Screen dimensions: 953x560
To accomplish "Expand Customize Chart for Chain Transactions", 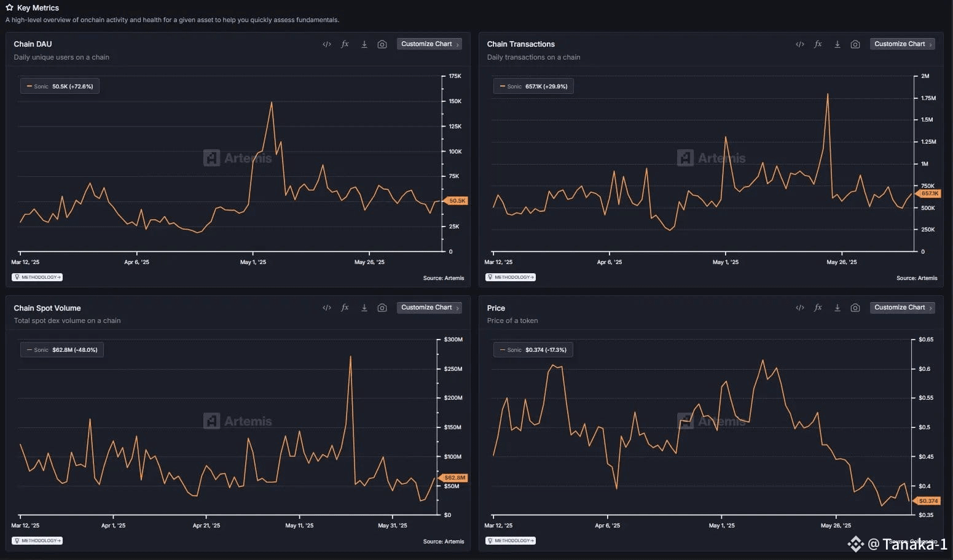I will pyautogui.click(x=903, y=44).
